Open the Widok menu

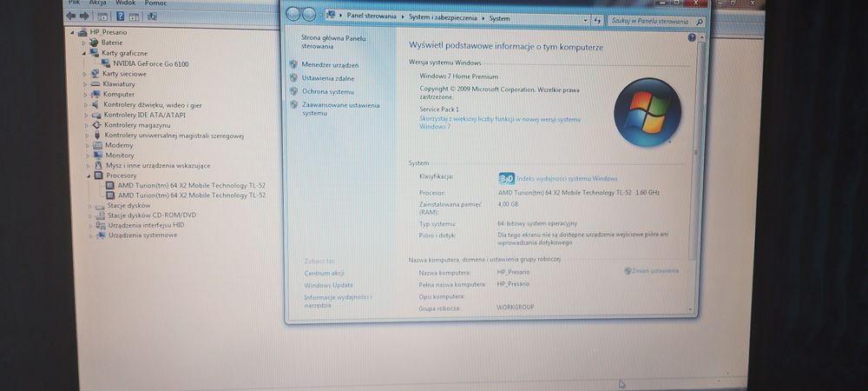point(126,3)
